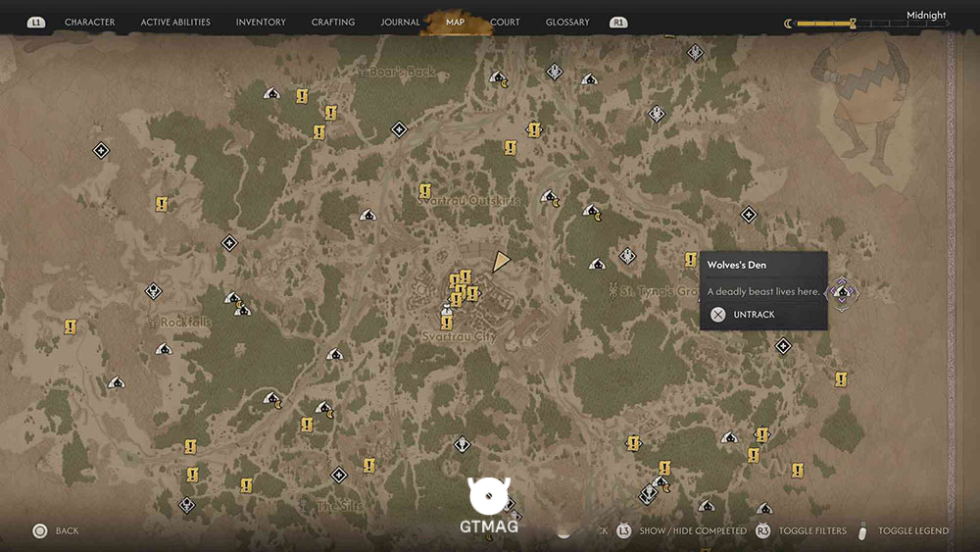Viewport: 980px width, 552px height.
Task: Select quest marker directly above Svartrau City label
Action: [446, 323]
